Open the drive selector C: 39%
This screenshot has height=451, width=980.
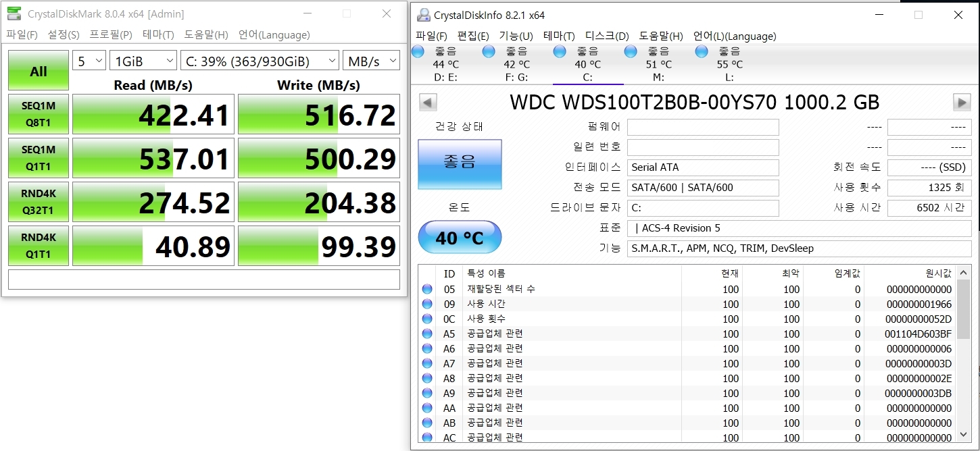point(260,61)
